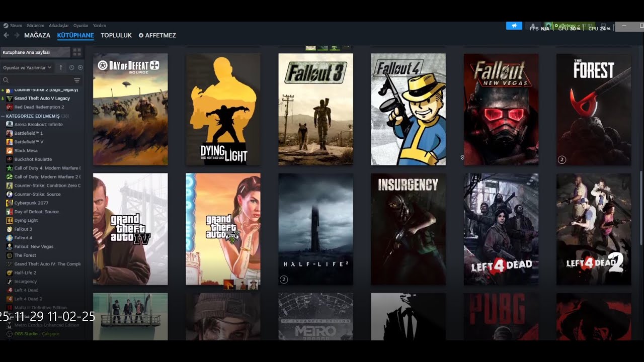This screenshot has width=644, height=362.
Task: Select Battlefield 1 in sidebar
Action: click(x=29, y=133)
